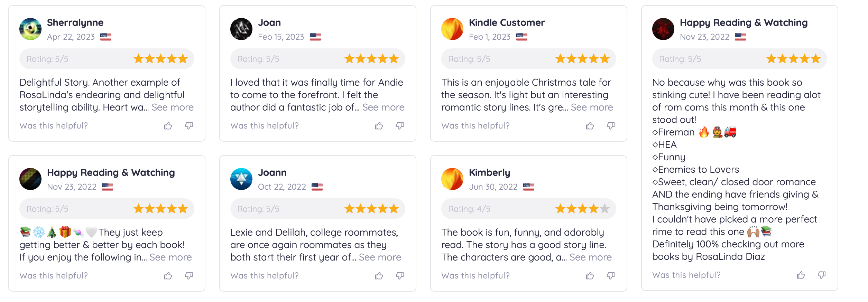The width and height of the screenshot is (868, 302).
Task: Thumbs up Kindle Customer's review
Action: tap(590, 126)
